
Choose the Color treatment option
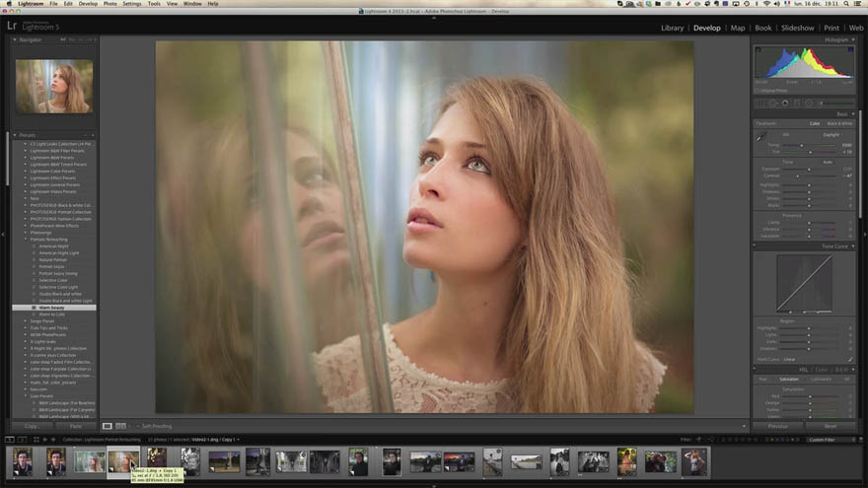coord(815,123)
